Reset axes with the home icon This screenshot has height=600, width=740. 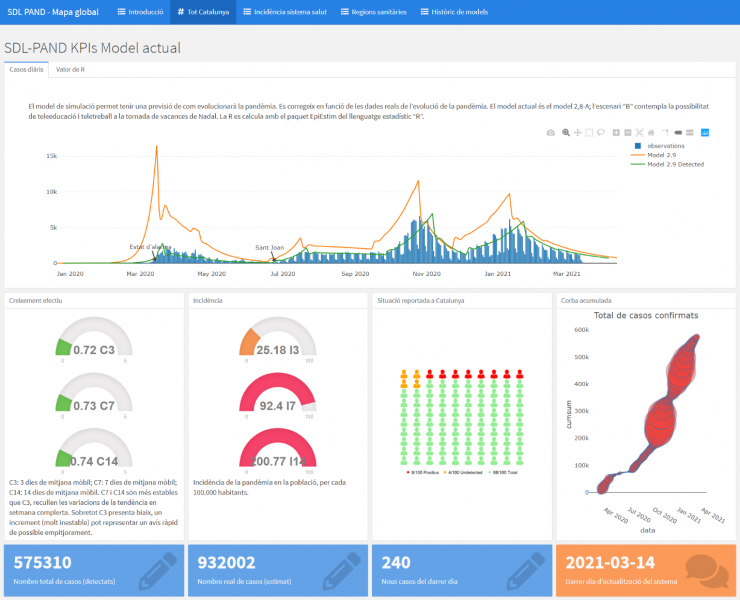(x=651, y=132)
